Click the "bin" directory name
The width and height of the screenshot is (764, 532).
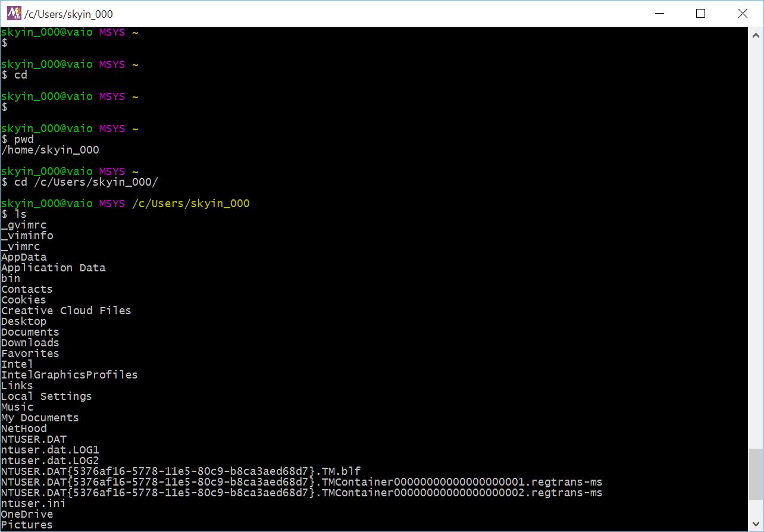tap(10, 278)
